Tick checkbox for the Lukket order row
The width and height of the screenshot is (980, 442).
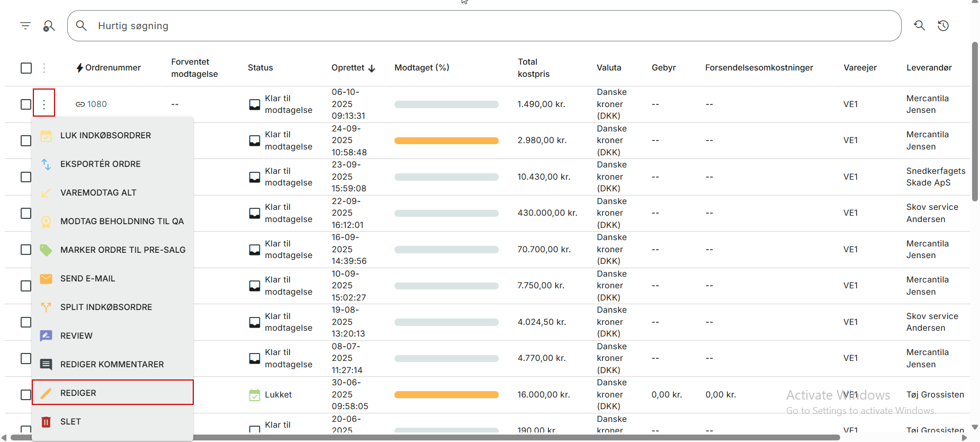click(x=26, y=395)
